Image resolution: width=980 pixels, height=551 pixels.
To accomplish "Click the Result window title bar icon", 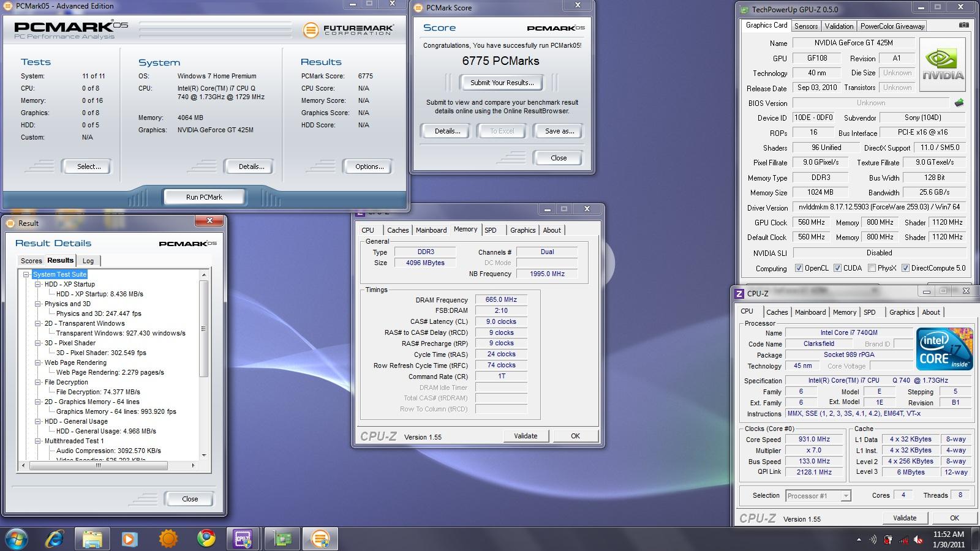I will tap(10, 223).
